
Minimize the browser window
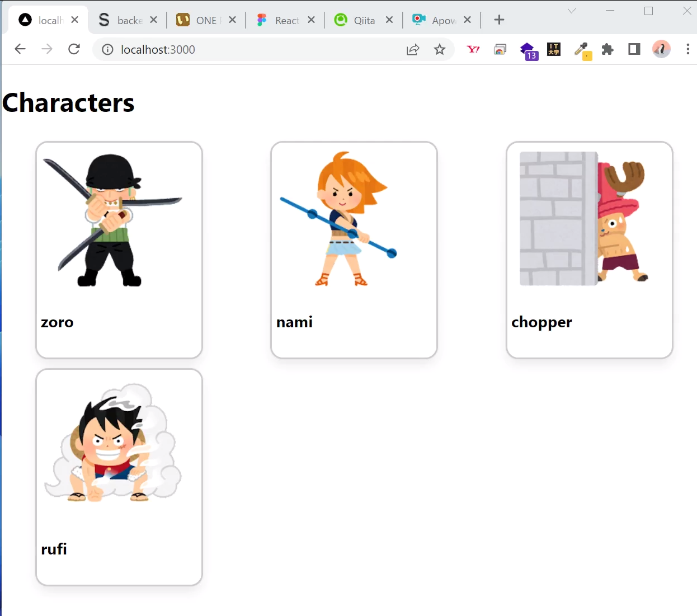point(610,11)
